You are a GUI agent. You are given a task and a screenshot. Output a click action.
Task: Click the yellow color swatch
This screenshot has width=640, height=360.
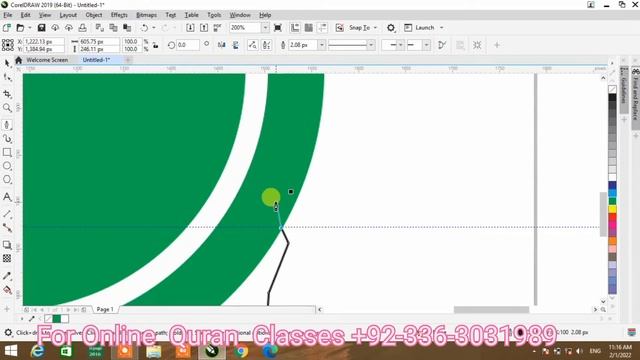click(x=612, y=209)
